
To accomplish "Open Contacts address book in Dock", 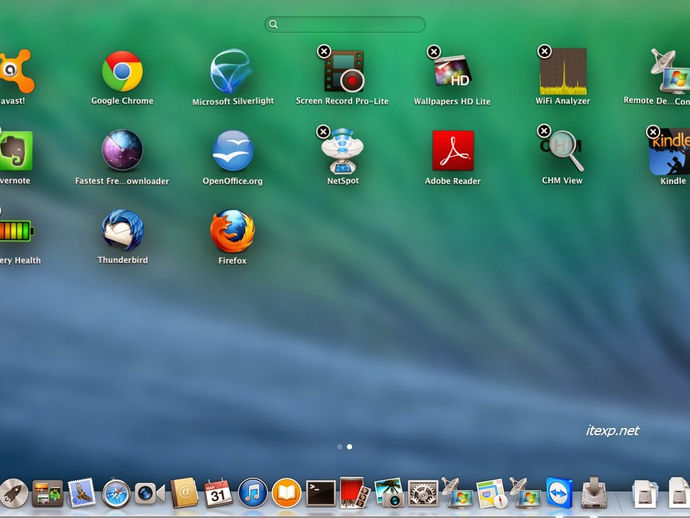I will pyautogui.click(x=184, y=493).
